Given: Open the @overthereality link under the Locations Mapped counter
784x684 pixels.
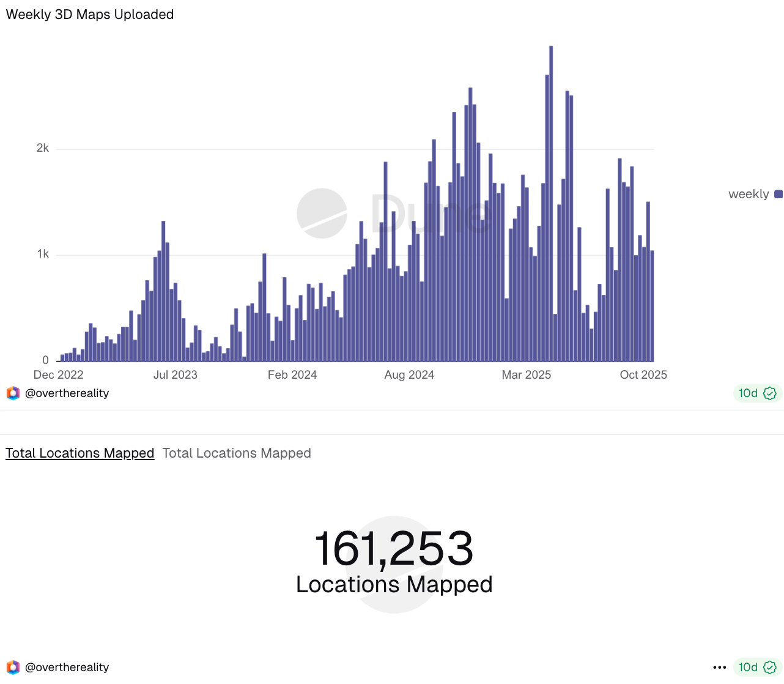Looking at the screenshot, I should point(67,667).
